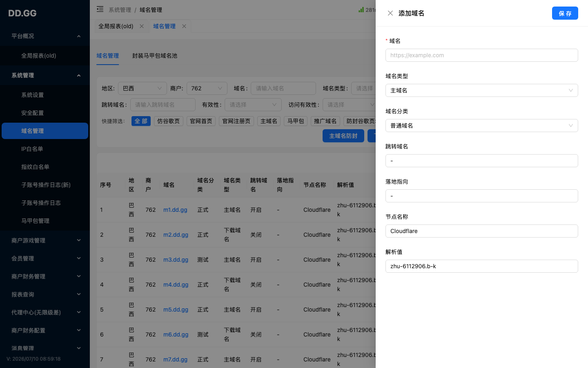Click the 保存 button
The image size is (588, 368).
tap(565, 13)
